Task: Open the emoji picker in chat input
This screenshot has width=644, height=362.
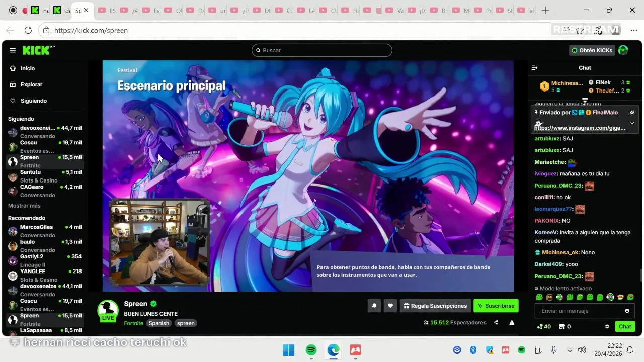Action: point(627,311)
